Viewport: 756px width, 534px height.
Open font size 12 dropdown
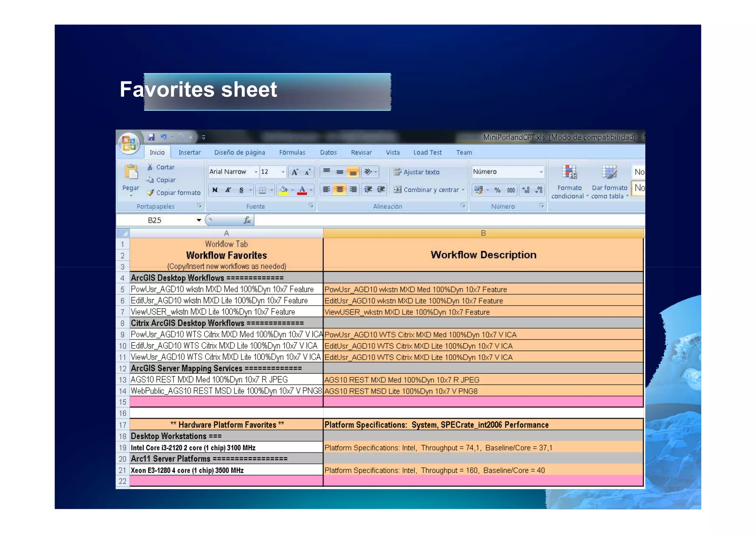point(283,172)
